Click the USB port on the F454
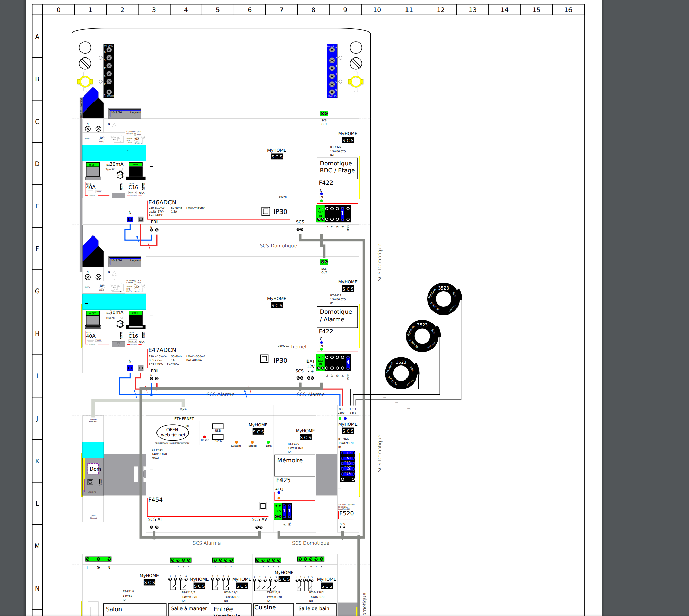The width and height of the screenshot is (689, 616). pos(218,426)
